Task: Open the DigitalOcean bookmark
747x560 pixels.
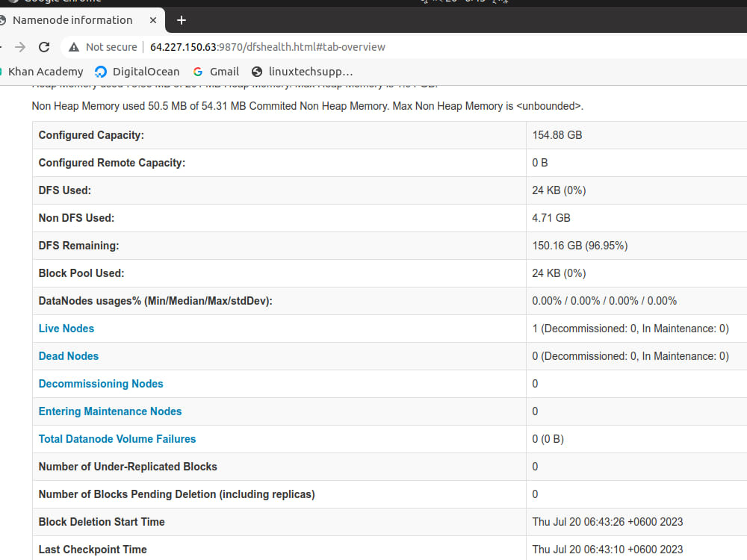Action: click(137, 72)
